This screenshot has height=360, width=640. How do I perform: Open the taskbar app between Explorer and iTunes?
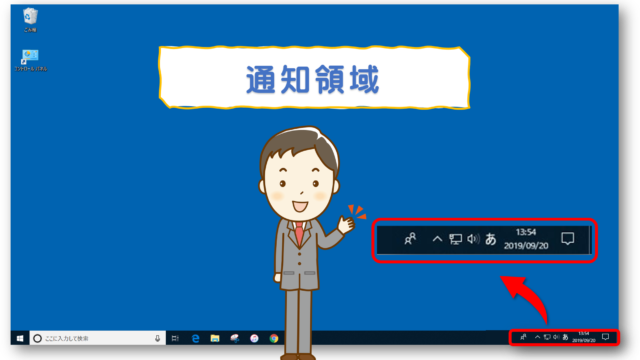point(234,338)
